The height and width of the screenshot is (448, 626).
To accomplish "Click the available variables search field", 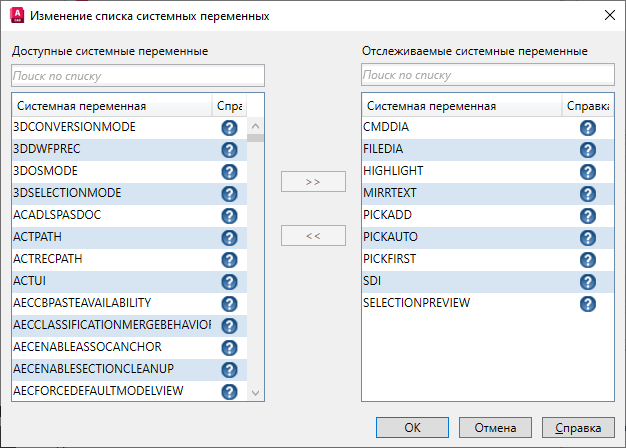I will [x=138, y=76].
